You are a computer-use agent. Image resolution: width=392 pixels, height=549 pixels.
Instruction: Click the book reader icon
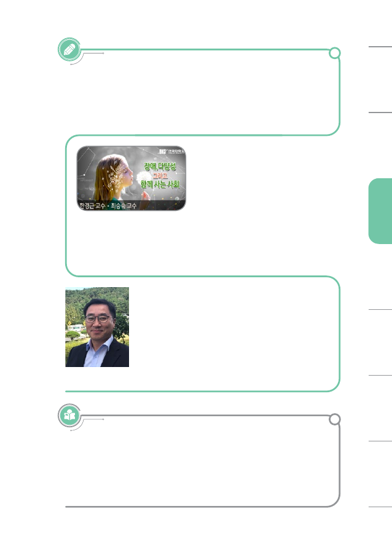click(x=69, y=416)
